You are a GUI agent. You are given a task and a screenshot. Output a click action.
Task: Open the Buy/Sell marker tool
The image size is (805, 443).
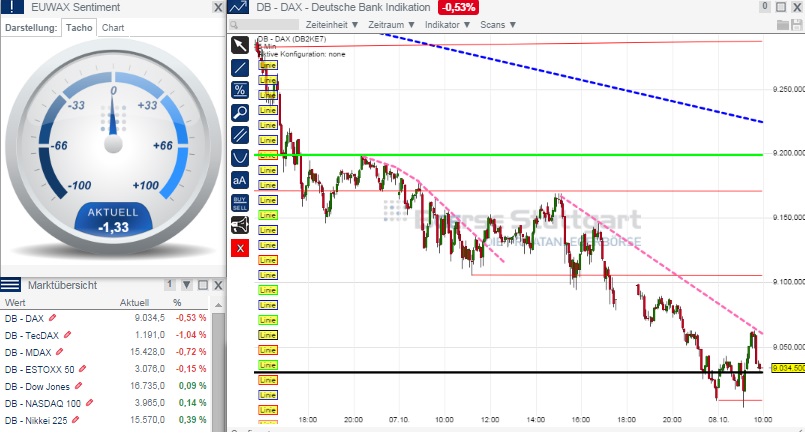tap(240, 203)
